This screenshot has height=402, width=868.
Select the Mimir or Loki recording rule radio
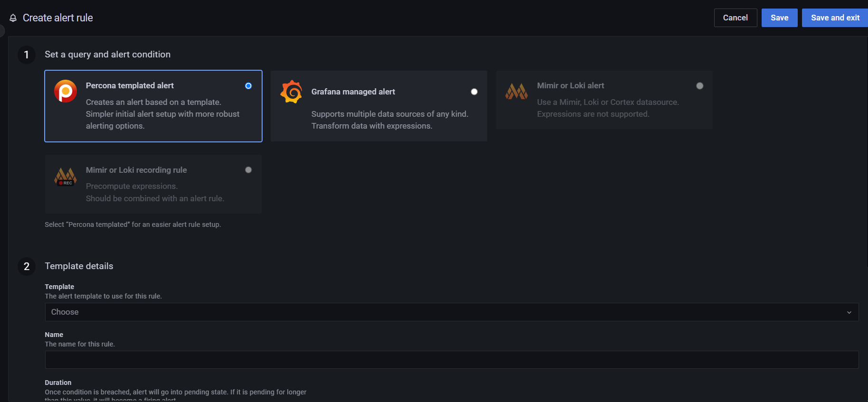[248, 170]
